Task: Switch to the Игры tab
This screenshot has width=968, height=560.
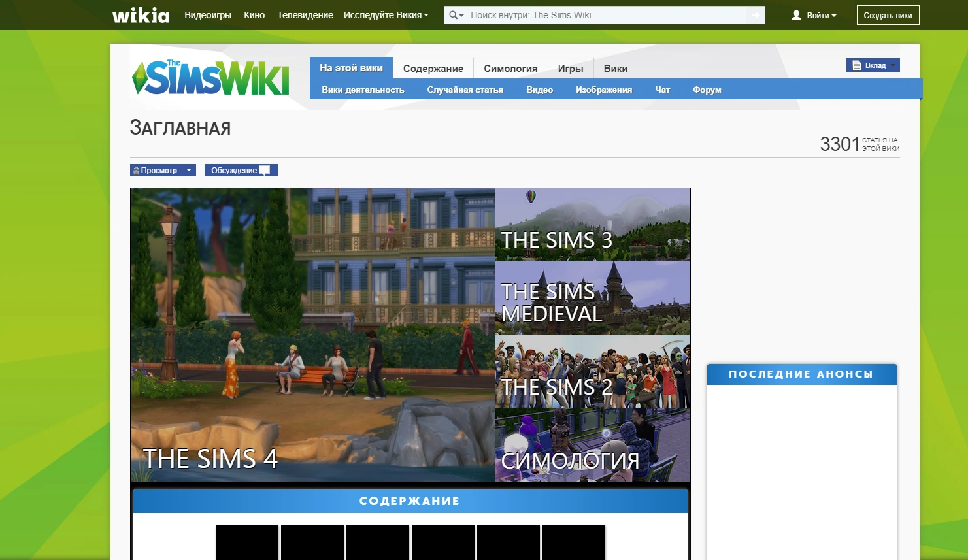Action: click(571, 69)
